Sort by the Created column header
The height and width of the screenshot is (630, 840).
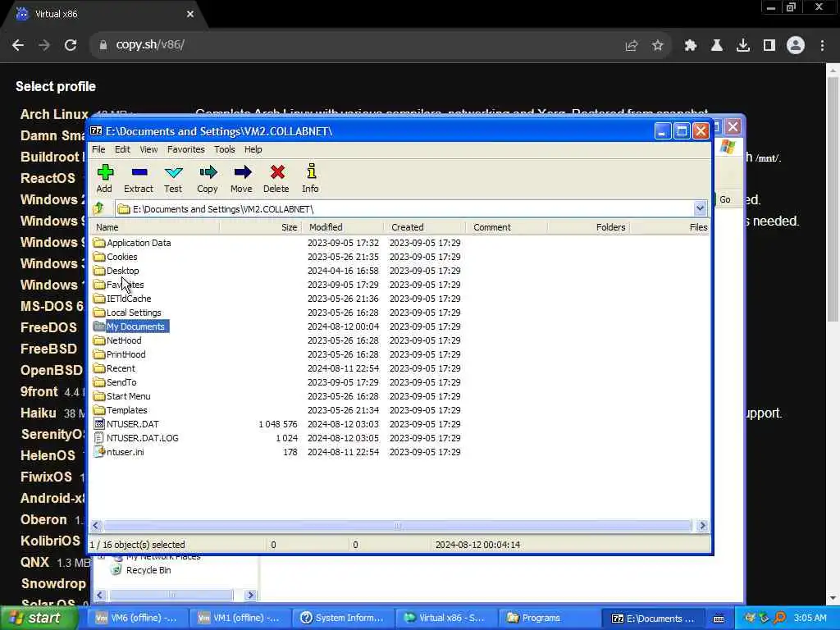click(x=425, y=227)
